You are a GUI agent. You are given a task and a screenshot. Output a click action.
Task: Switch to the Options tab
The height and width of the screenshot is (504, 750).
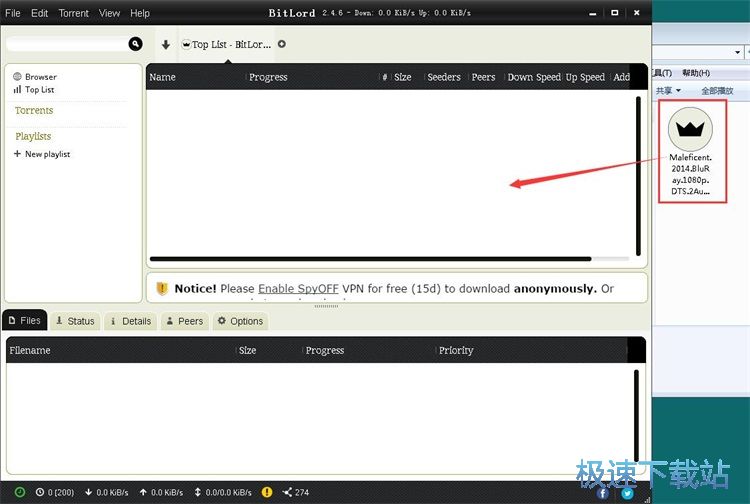[241, 321]
